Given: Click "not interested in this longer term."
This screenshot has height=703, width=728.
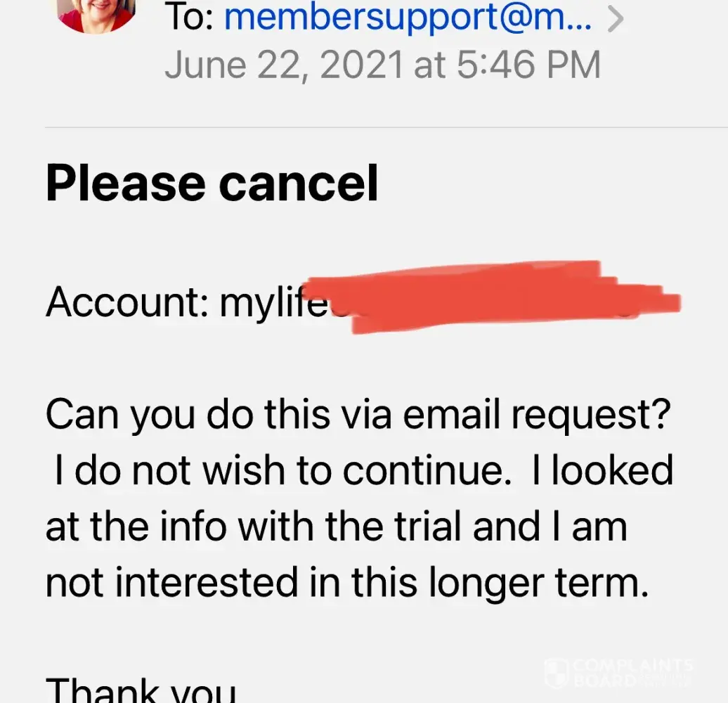Looking at the screenshot, I should click(346, 583).
